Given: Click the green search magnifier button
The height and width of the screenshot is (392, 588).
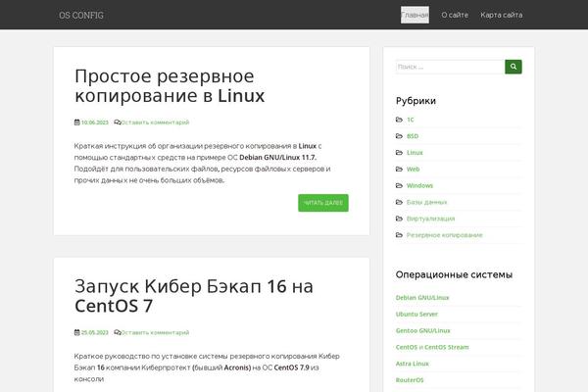Looking at the screenshot, I should click(x=514, y=67).
